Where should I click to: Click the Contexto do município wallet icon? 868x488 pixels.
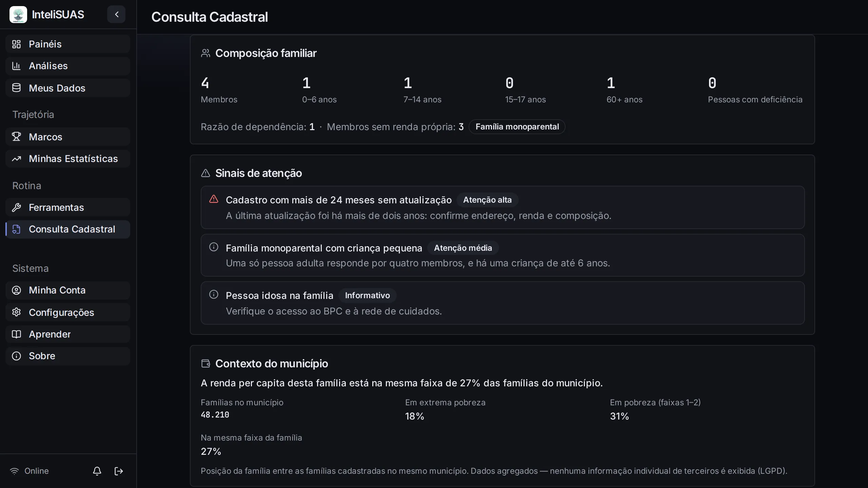pyautogui.click(x=205, y=364)
